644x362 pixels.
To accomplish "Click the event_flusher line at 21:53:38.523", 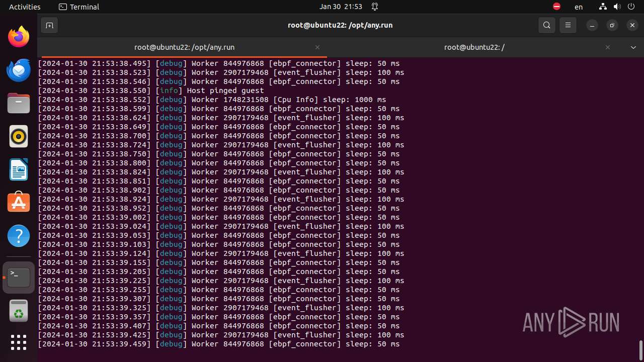I will [x=221, y=72].
